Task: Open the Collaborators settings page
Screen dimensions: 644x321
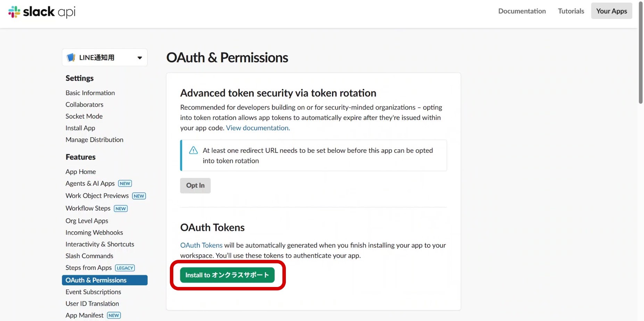Action: 84,105
